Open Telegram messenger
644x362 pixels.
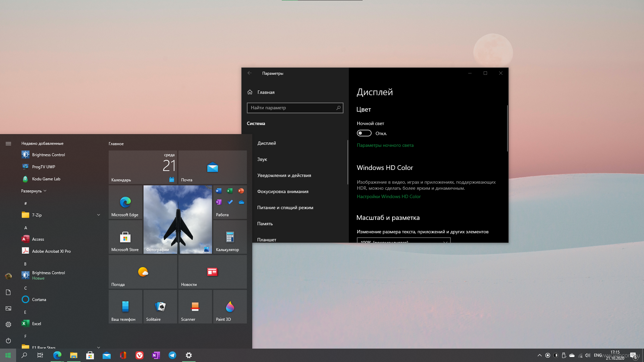[x=172, y=355]
